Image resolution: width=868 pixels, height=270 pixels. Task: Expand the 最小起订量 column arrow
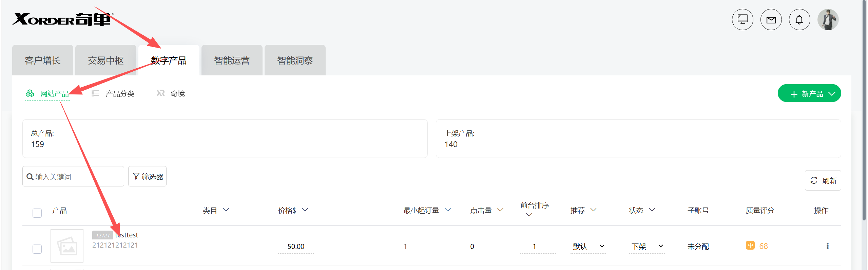click(447, 210)
